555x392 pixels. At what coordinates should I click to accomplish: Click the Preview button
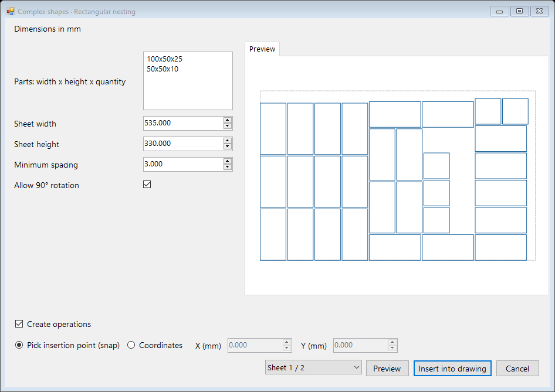(387, 369)
